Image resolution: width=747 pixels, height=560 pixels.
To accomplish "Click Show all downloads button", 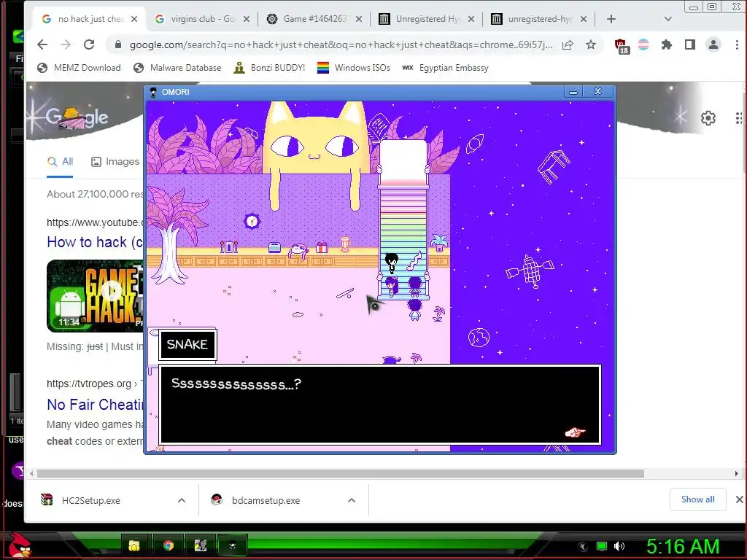I will (x=697, y=499).
